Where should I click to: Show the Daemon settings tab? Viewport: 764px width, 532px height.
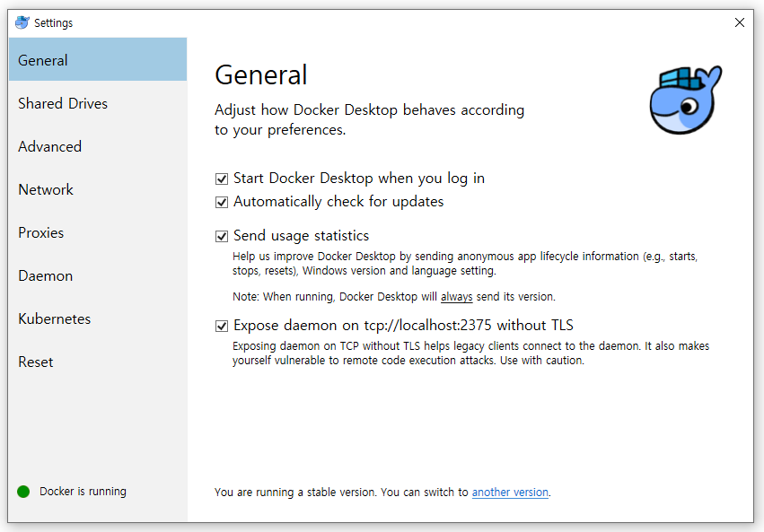click(98, 275)
